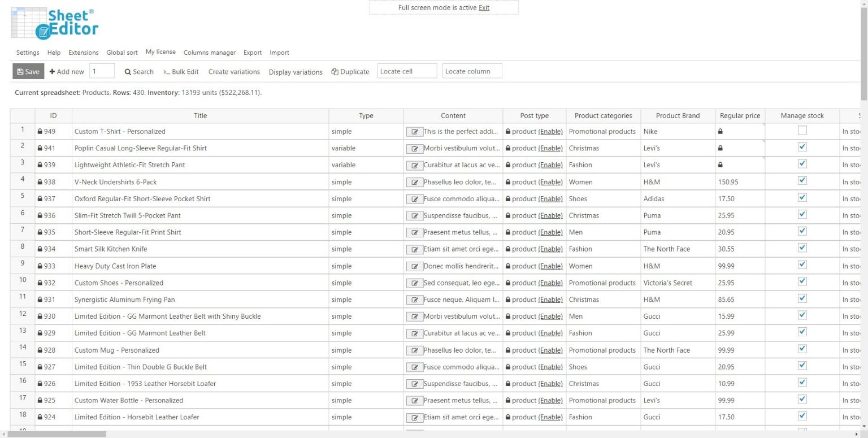Open content editor pencil icon for Custom T-Shirt
868x438 pixels.
coord(415,131)
